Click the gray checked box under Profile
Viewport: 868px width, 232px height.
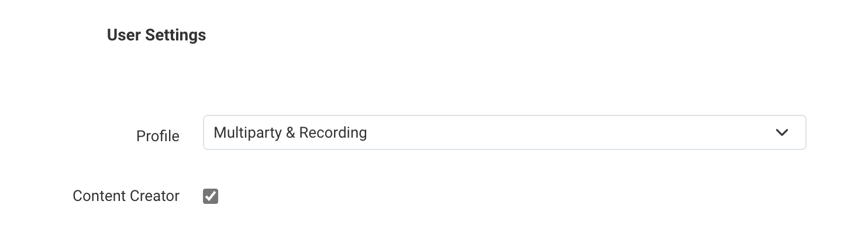tap(211, 196)
